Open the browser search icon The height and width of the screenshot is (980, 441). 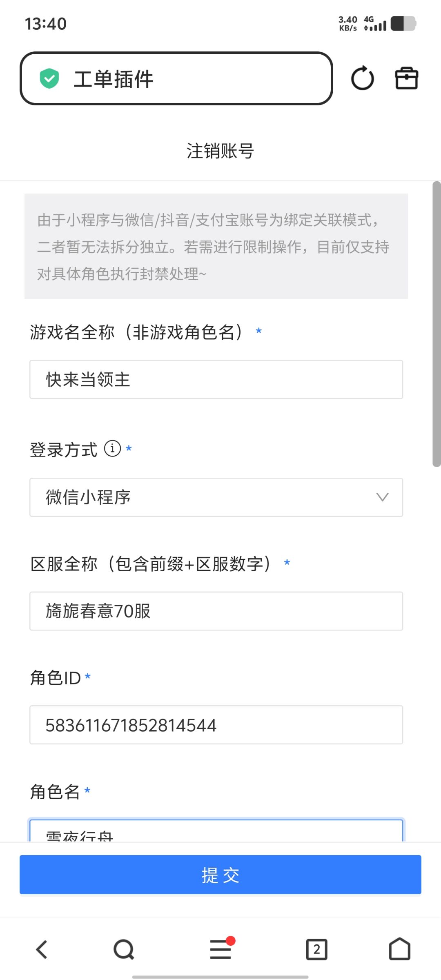coord(124,949)
